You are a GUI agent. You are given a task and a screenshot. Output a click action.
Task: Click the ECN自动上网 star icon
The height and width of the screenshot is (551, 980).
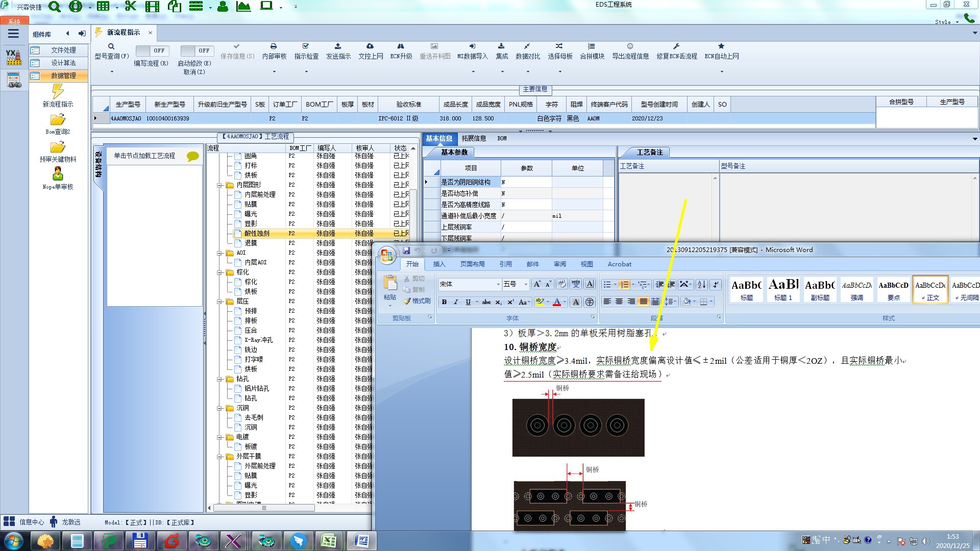(x=721, y=46)
